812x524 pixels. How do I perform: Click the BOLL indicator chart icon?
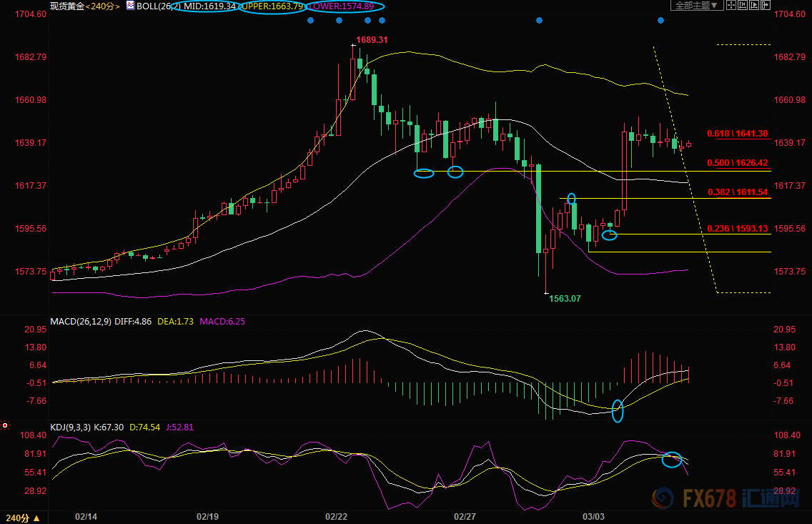(x=129, y=6)
